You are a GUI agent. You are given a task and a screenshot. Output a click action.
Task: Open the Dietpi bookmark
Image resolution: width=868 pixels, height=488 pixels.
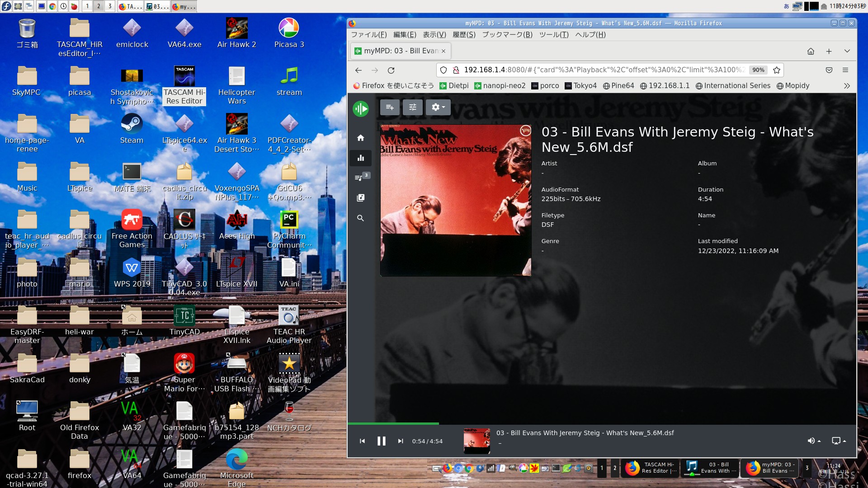[454, 86]
